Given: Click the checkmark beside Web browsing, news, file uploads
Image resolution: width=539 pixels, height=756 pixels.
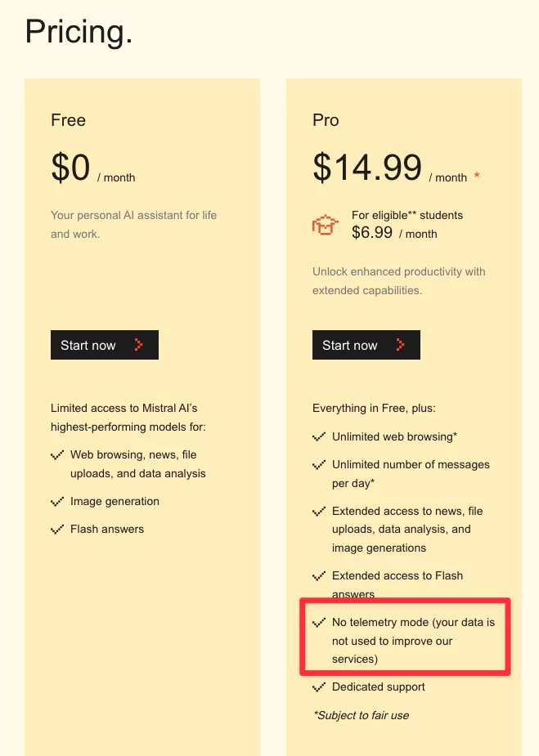Looking at the screenshot, I should click(x=57, y=455).
